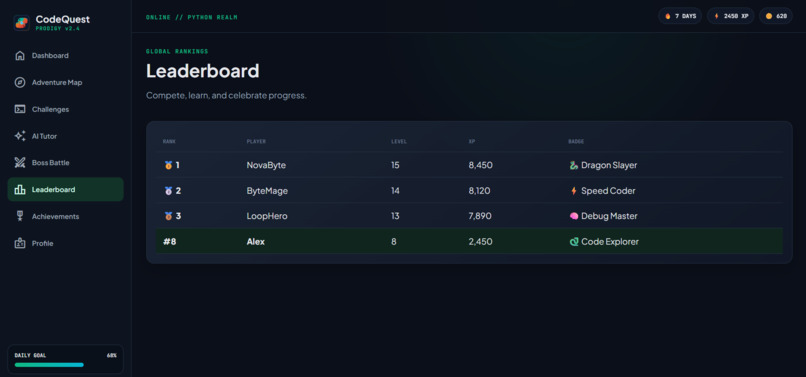
Task: Click the PLAYER column header
Action: [x=256, y=141]
